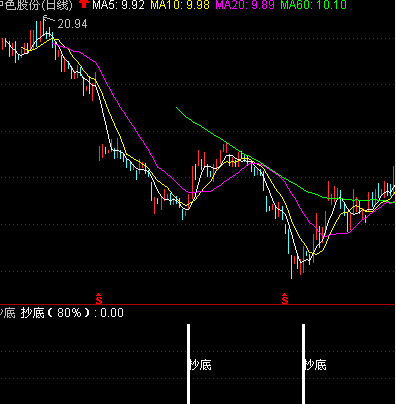Click the left red S signal marker
396x404 pixels.
(99, 299)
